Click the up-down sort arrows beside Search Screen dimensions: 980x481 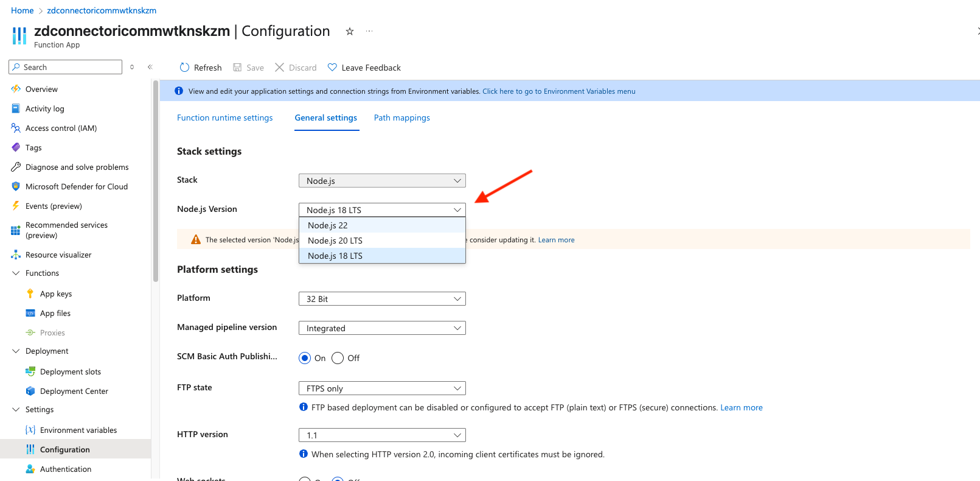point(132,67)
